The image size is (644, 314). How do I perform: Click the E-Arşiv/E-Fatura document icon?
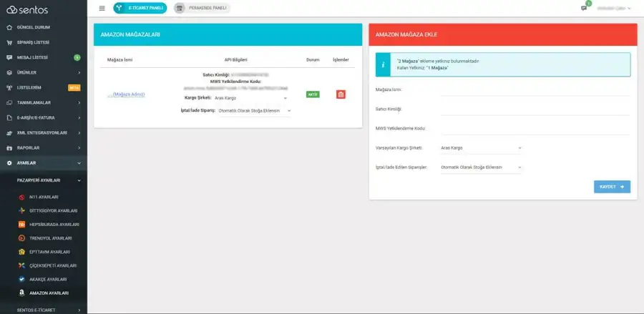click(9, 118)
